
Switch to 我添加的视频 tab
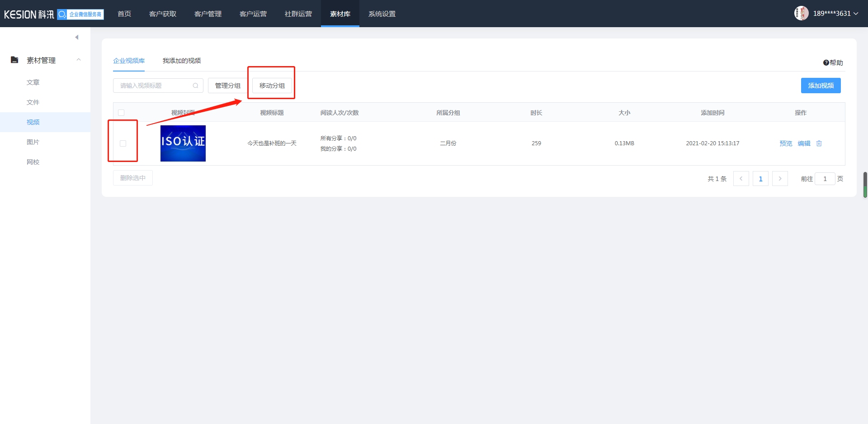tap(182, 61)
